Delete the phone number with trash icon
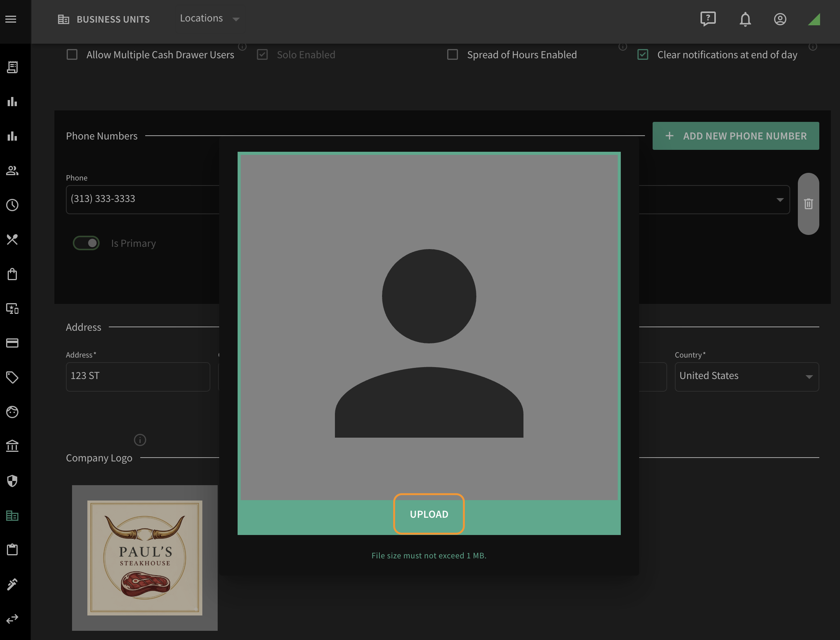Screen dimensions: 840x640 (808, 203)
